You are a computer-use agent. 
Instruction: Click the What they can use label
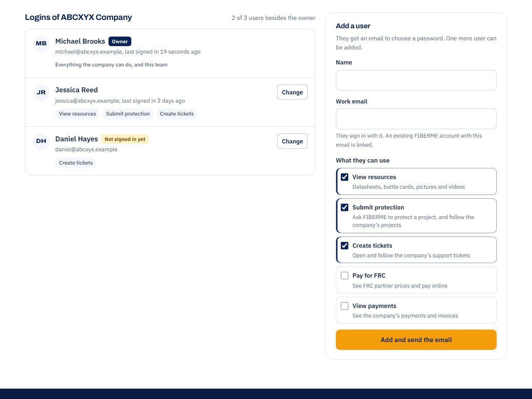pyautogui.click(x=362, y=160)
